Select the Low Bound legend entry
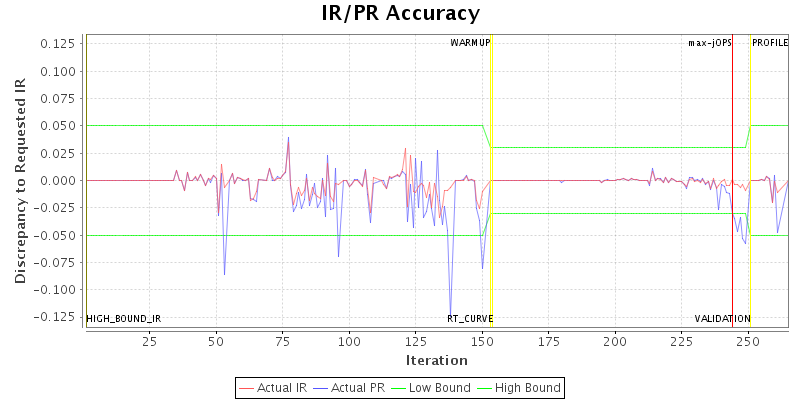Viewport: 800px width, 400px height. coord(429,388)
